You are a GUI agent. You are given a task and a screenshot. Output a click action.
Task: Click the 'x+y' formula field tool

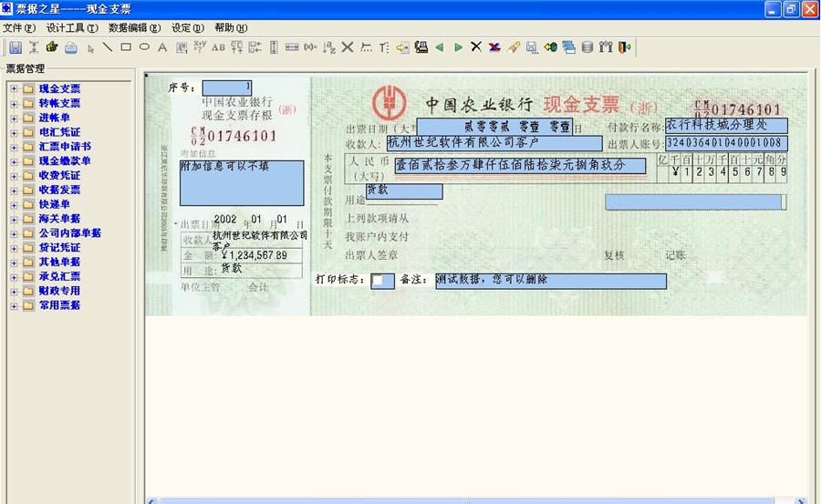point(200,47)
